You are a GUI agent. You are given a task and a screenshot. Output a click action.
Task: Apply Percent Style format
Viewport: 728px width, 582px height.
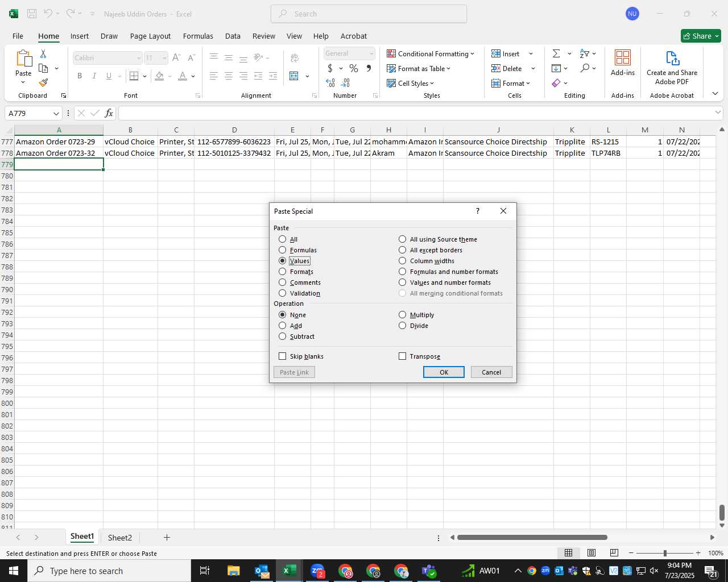click(x=354, y=68)
